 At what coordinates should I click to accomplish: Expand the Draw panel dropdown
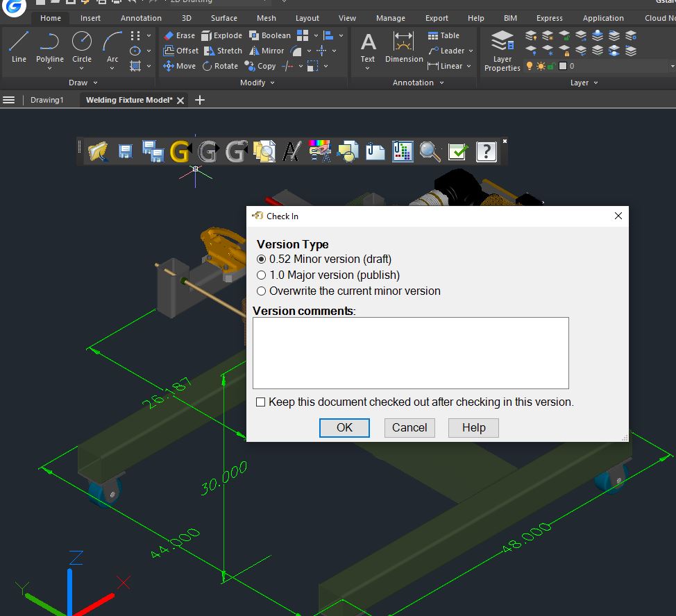(x=95, y=83)
